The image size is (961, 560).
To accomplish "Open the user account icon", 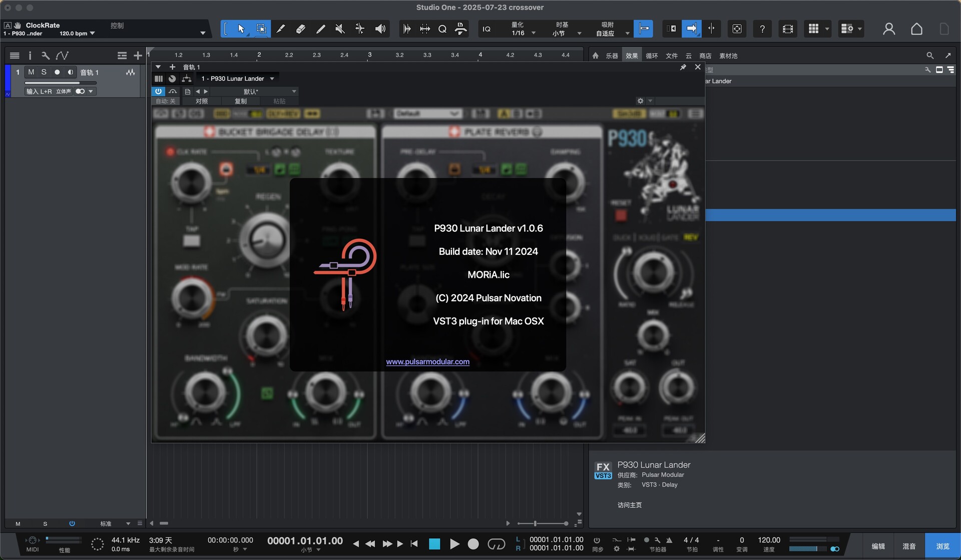I will coord(889,29).
